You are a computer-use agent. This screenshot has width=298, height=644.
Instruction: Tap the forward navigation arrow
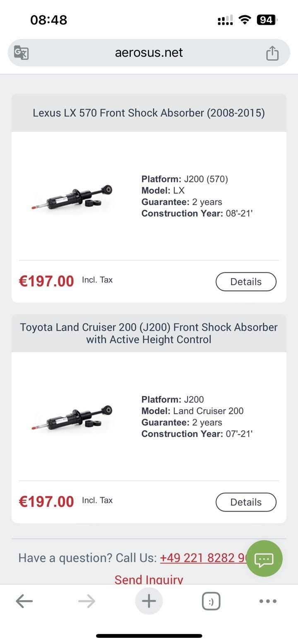coord(87,601)
